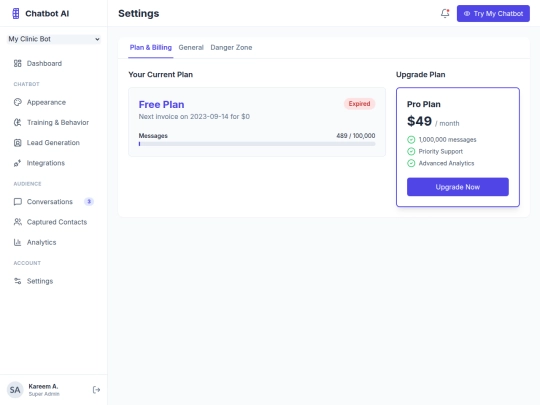
Task: Click the Appearance palette icon
Action: 18,102
